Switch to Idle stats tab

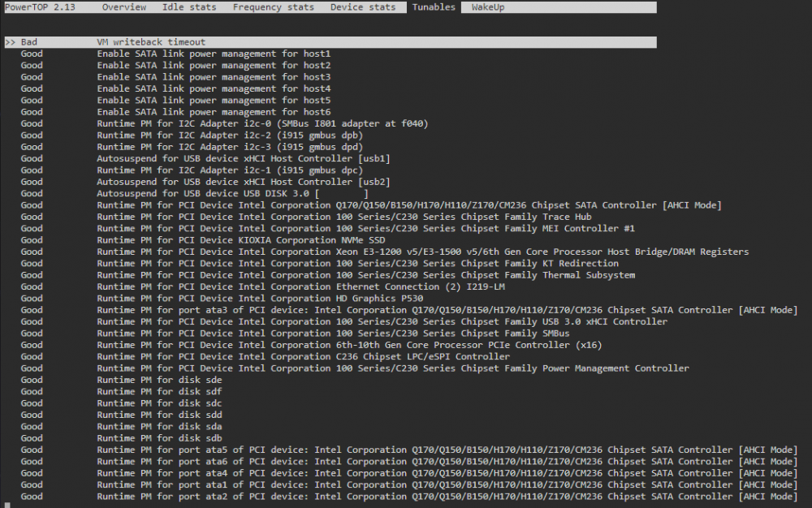189,7
